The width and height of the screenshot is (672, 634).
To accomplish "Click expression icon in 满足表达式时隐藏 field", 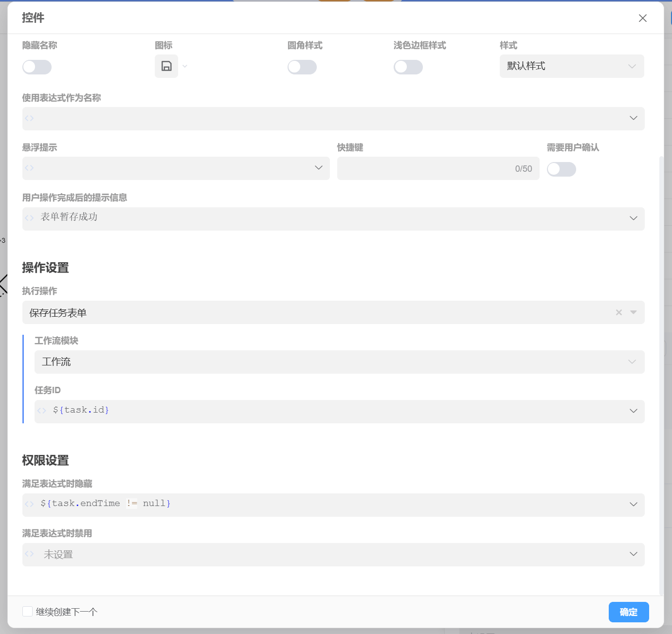I will pyautogui.click(x=30, y=504).
